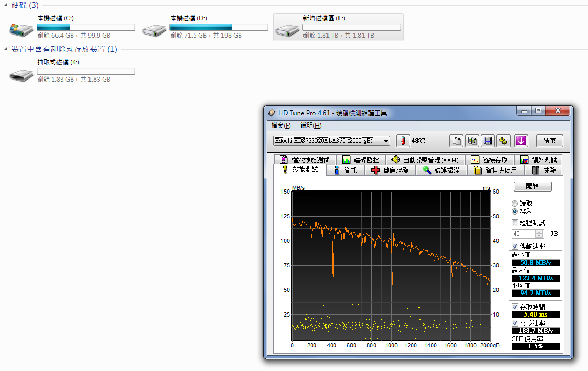Screen dimensions: 588x371
Task: Click the short test size input field
Action: (x=524, y=234)
